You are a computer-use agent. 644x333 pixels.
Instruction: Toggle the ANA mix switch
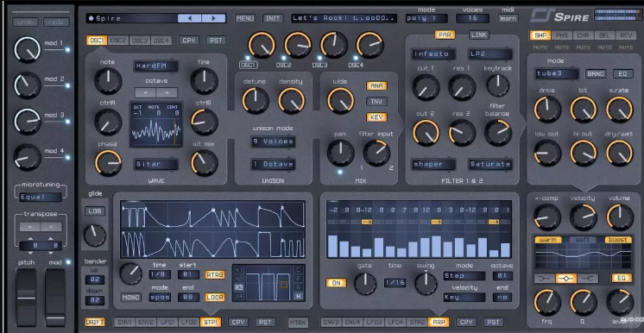(x=376, y=85)
